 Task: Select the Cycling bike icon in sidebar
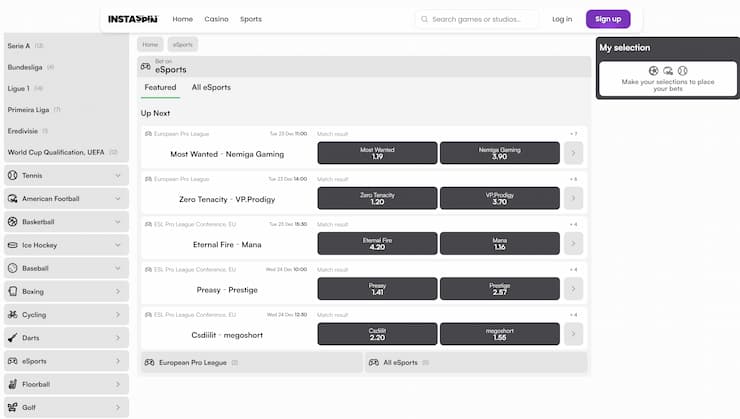coord(13,314)
